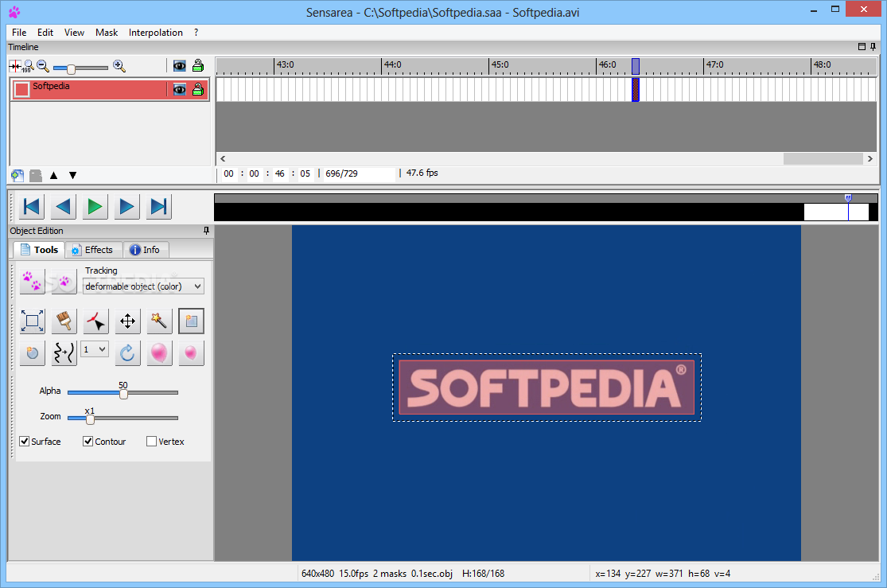887x588 pixels.
Task: Uncheck the Surface checkbox
Action: coord(25,442)
